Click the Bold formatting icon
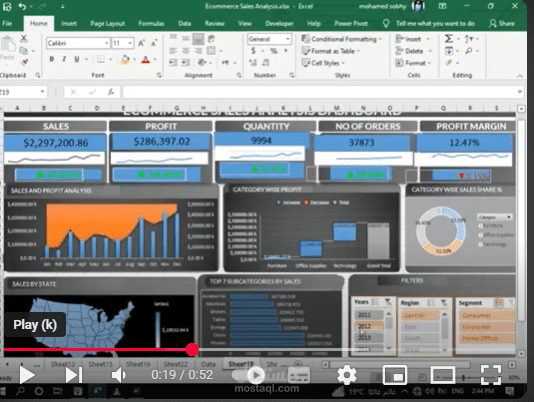Screen dimensions: 534x402 click(x=52, y=59)
